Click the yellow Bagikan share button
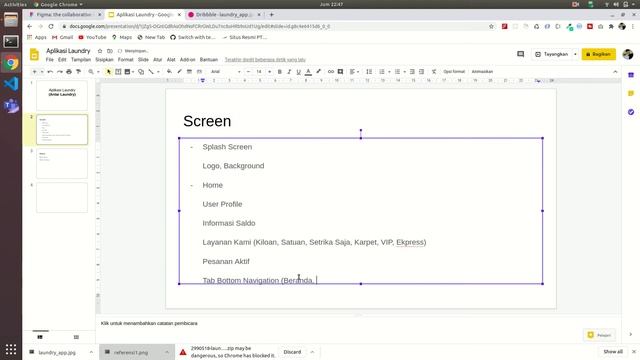The height and width of the screenshot is (360, 640). [599, 54]
